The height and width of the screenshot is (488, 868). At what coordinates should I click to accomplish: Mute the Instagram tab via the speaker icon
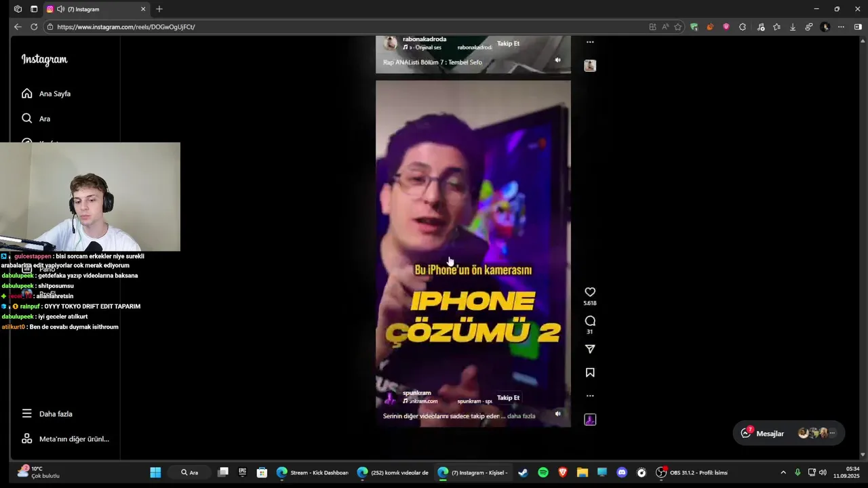point(61,9)
